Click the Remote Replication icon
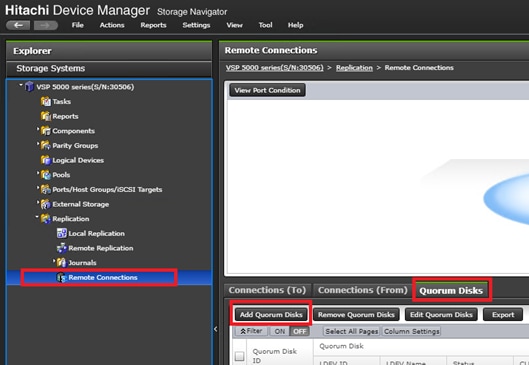 [62, 248]
